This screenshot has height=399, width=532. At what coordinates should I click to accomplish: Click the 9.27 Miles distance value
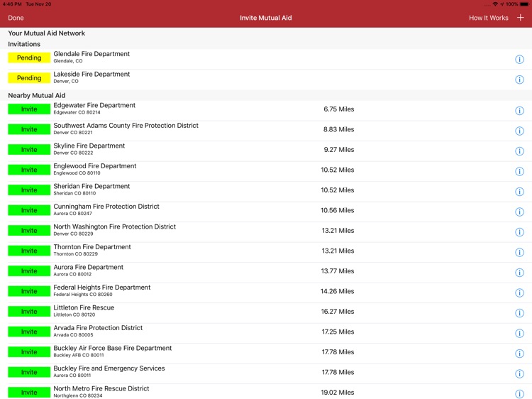click(x=338, y=150)
